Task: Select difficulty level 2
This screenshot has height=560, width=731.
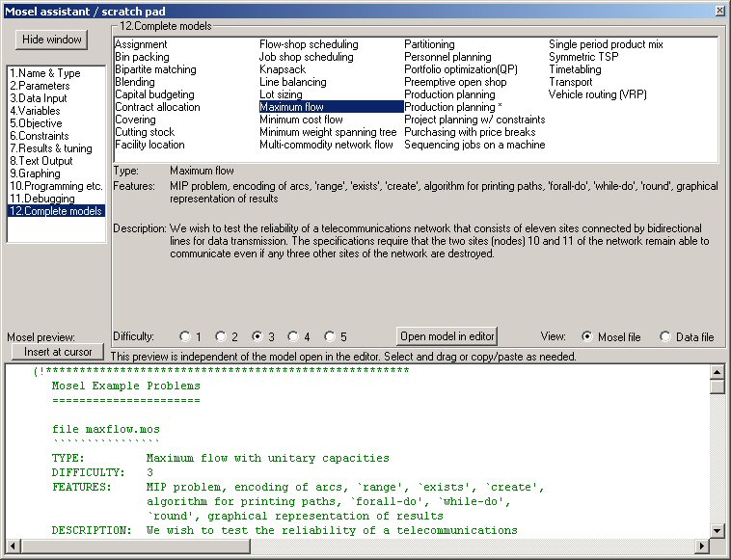Action: pos(221,336)
